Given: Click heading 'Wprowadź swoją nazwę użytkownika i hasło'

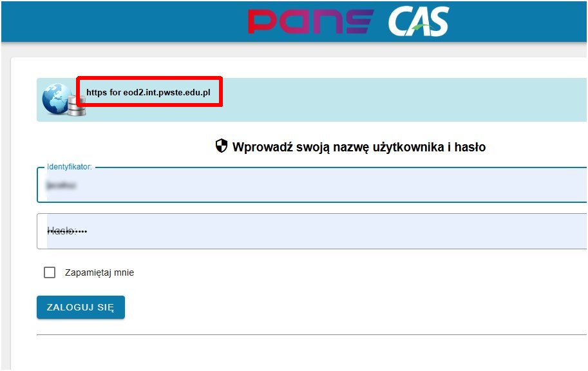Looking at the screenshot, I should (x=359, y=147).
